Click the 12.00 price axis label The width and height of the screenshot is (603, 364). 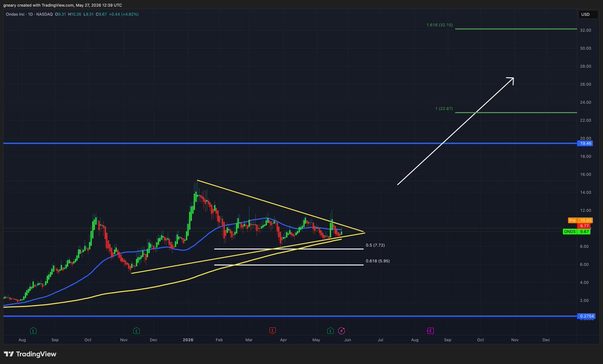click(x=585, y=210)
